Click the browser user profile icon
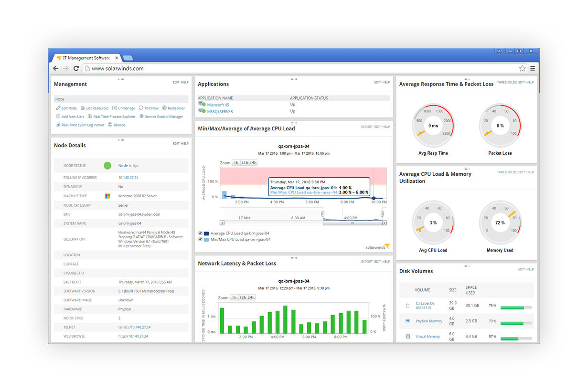The image size is (588, 392). (x=500, y=51)
